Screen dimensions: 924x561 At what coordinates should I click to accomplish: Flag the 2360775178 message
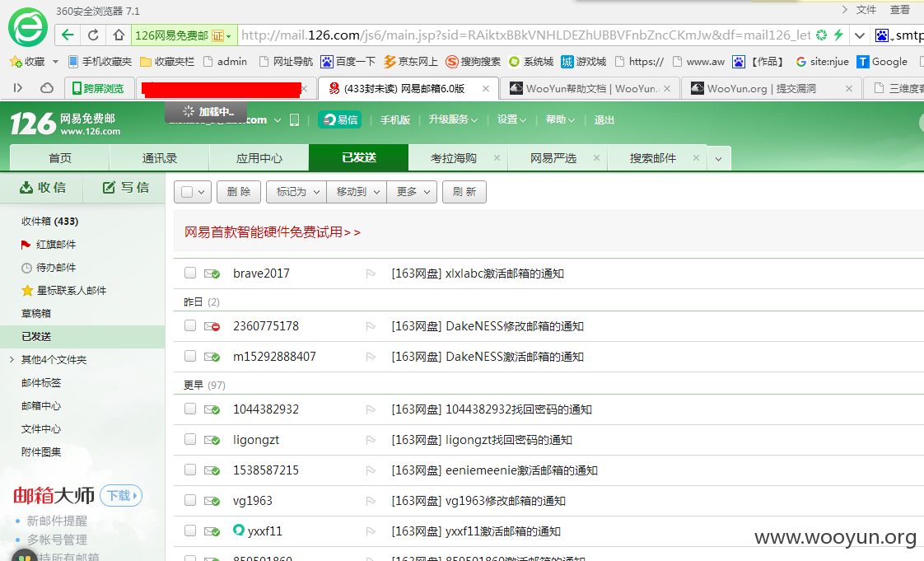(x=371, y=326)
